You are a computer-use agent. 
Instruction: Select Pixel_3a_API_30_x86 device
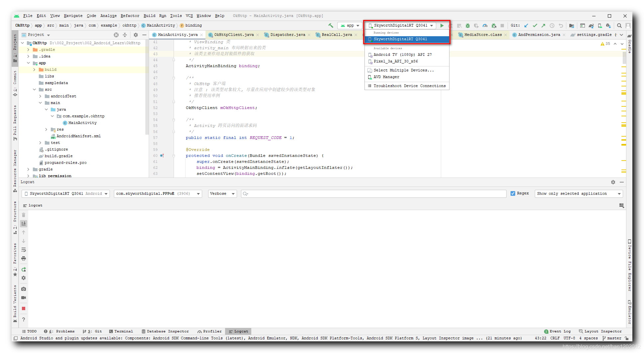click(407, 61)
